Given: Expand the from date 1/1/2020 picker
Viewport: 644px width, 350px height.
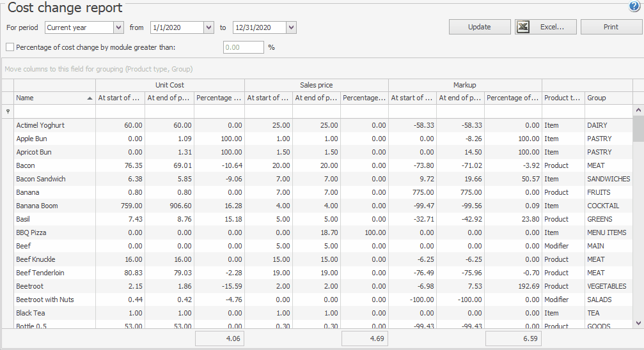Looking at the screenshot, I should (208, 27).
